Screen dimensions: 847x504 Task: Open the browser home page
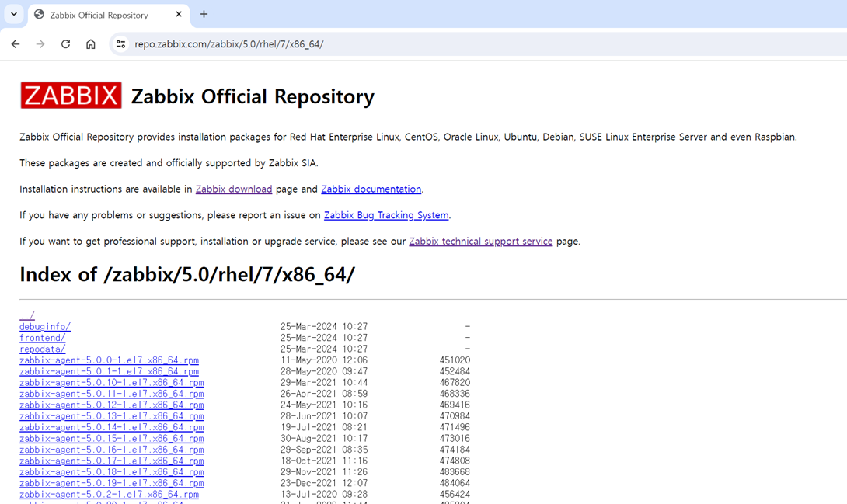(91, 44)
